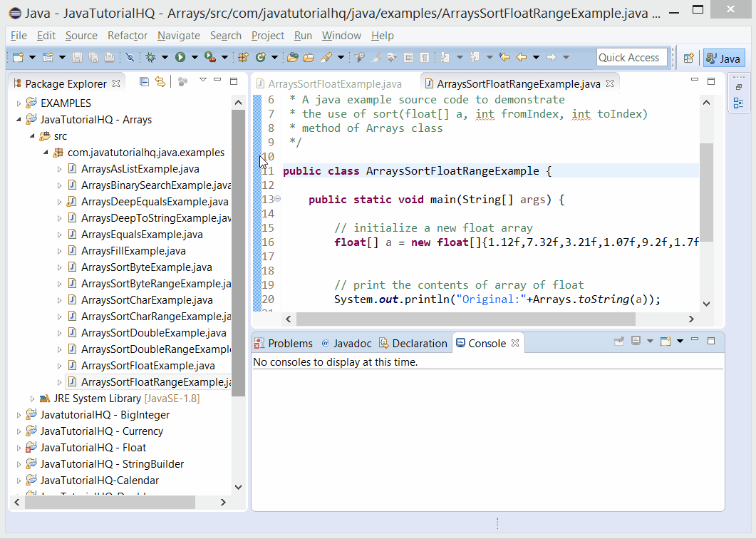Switch to the Problems tab
This screenshot has width=756, height=539.
click(x=284, y=344)
